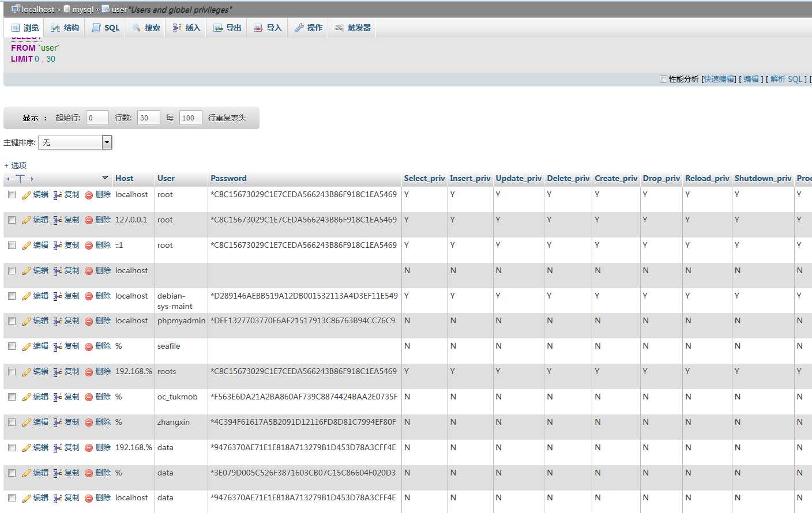
Task: Click delete icon for debian-sys-maint row
Action: coord(89,297)
